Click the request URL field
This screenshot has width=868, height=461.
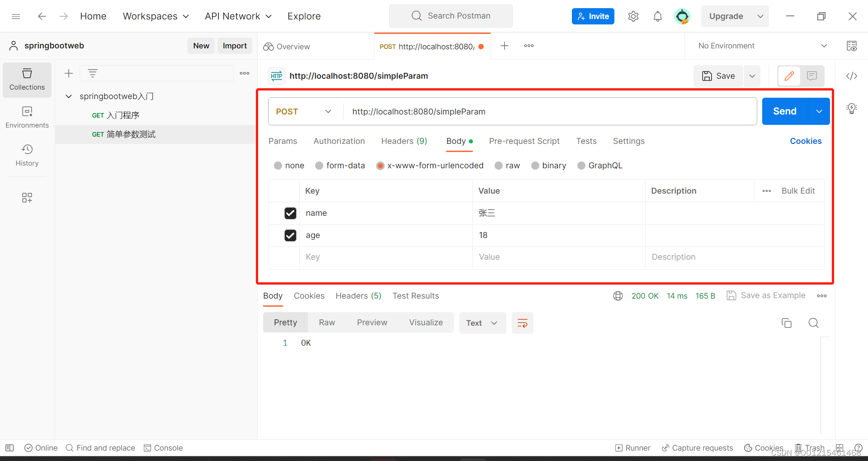tap(549, 112)
